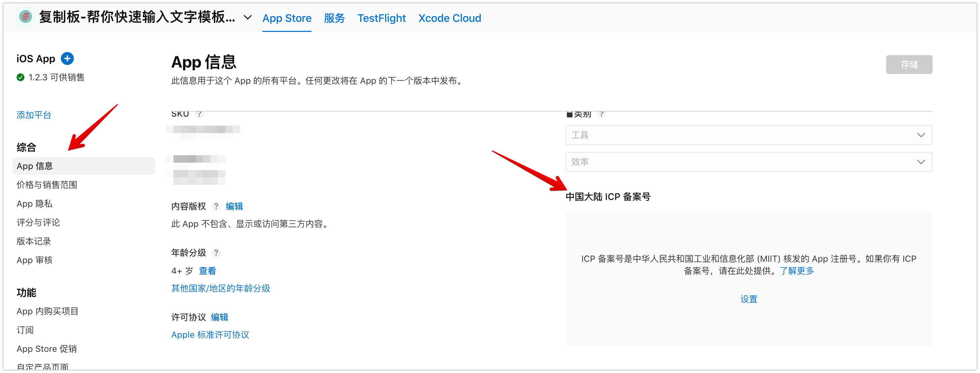Click the help icon next to 内容版权
This screenshot has width=980, height=373.
[216, 206]
